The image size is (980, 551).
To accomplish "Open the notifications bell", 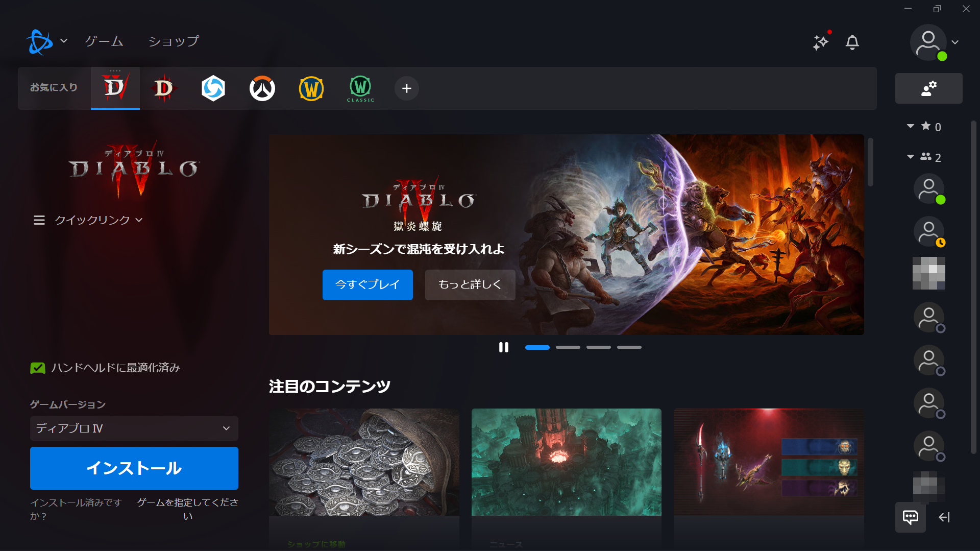I will point(851,43).
